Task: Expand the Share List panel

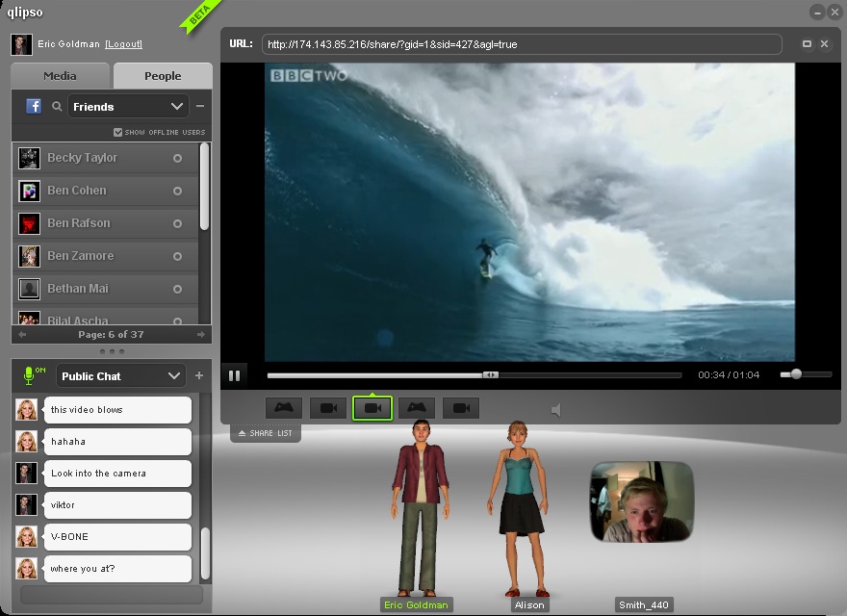Action: click(x=266, y=434)
